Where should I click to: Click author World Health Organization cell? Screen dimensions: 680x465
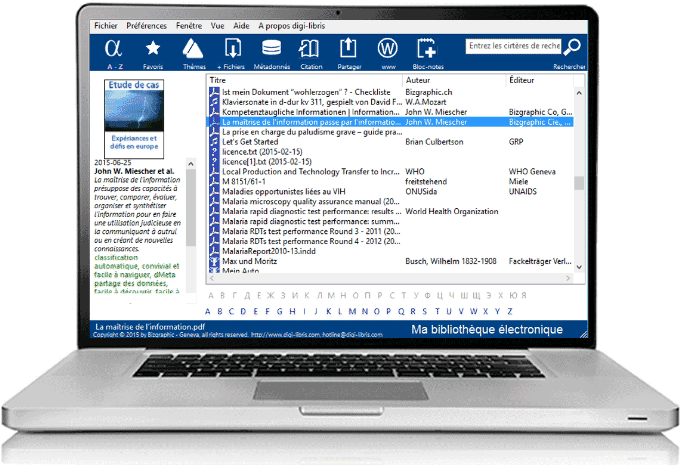point(451,212)
